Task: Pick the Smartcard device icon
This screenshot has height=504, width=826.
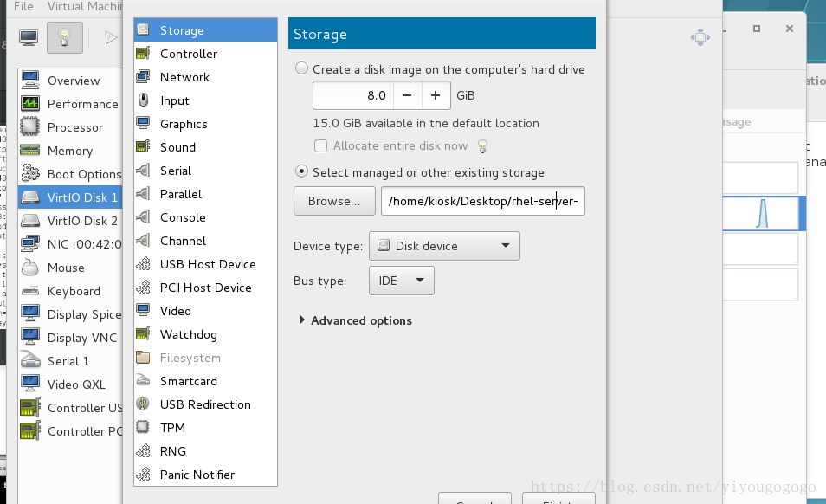Action: [x=143, y=381]
